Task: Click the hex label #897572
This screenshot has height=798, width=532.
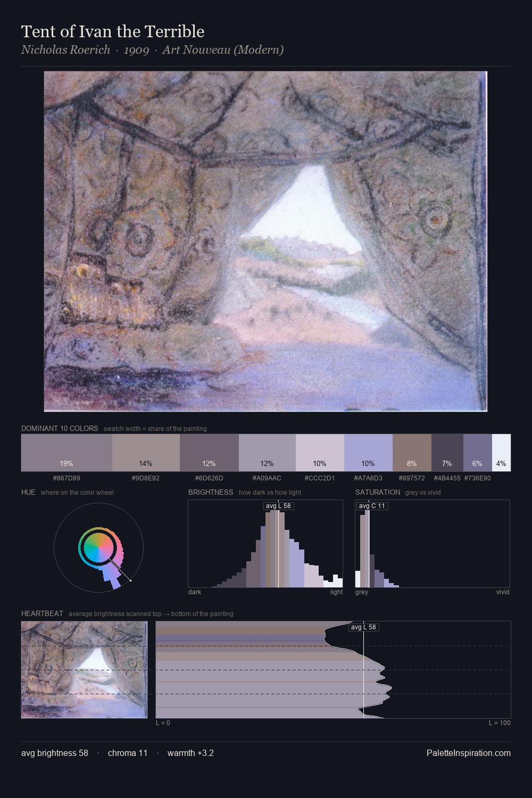Action: pos(412,478)
